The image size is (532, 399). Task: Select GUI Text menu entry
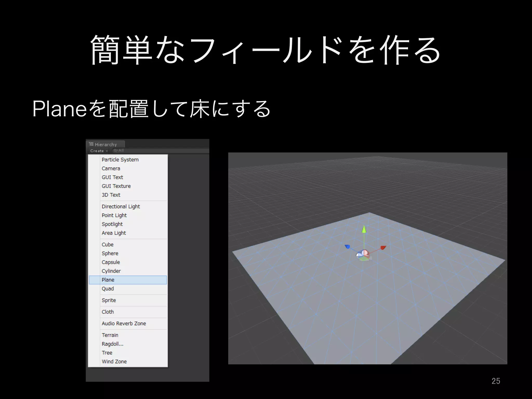pyautogui.click(x=128, y=177)
